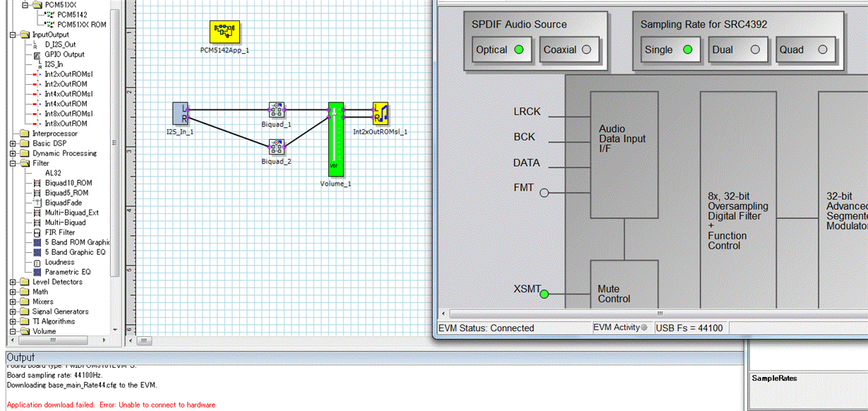Click 'EVM Status: Connected' status text
The width and height of the screenshot is (868, 411).
tap(486, 328)
